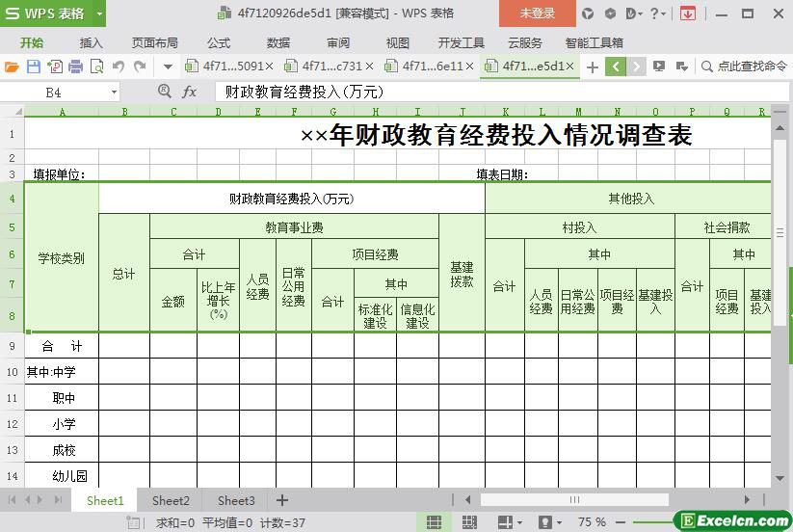Image resolution: width=793 pixels, height=532 pixels.
Task: Click the formula bar input field
Action: tap(482, 92)
